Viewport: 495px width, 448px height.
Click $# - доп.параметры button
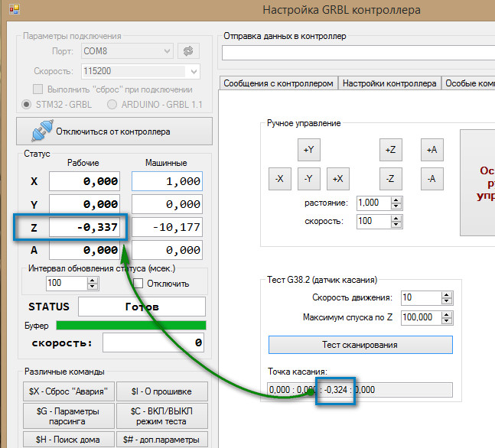coord(162,439)
